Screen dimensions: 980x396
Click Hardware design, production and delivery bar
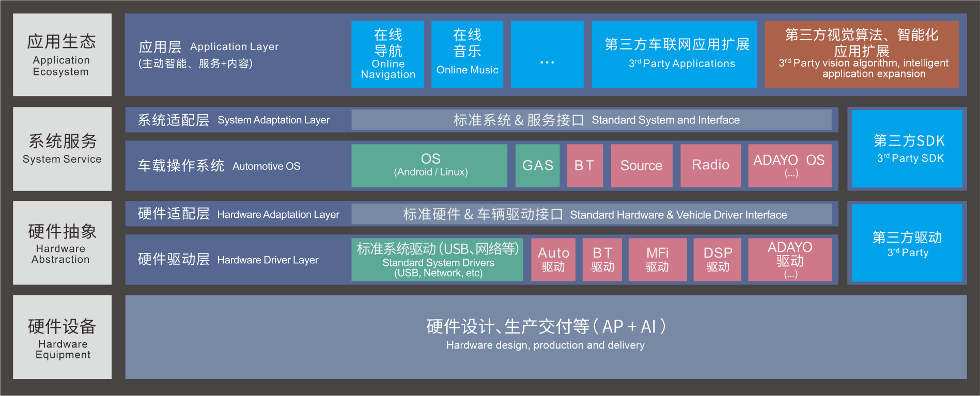[x=546, y=337]
